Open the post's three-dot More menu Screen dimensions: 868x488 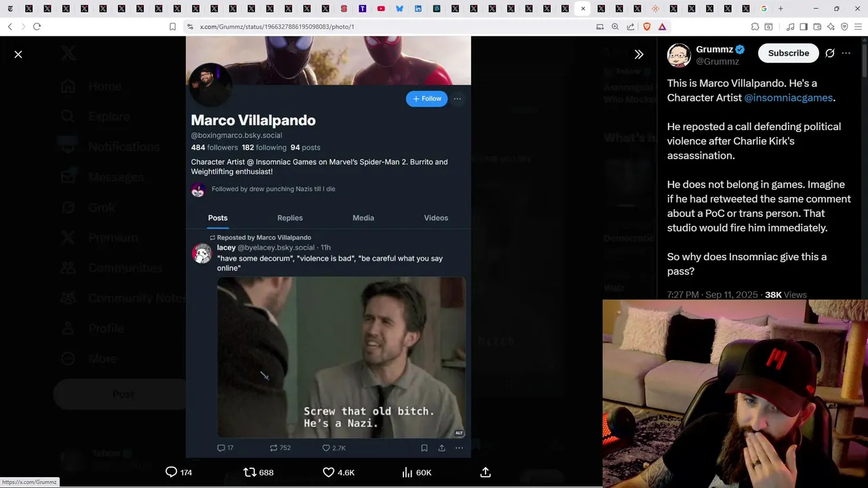846,53
